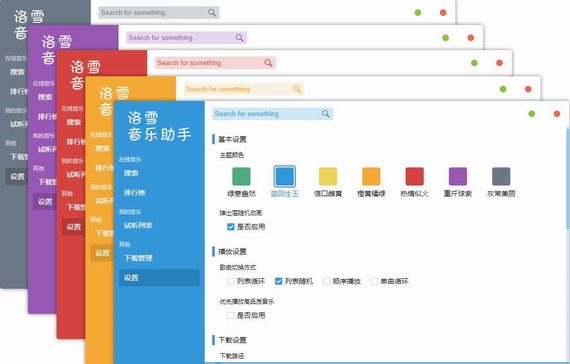Select the 设置 item in blue sidebar

click(x=159, y=278)
